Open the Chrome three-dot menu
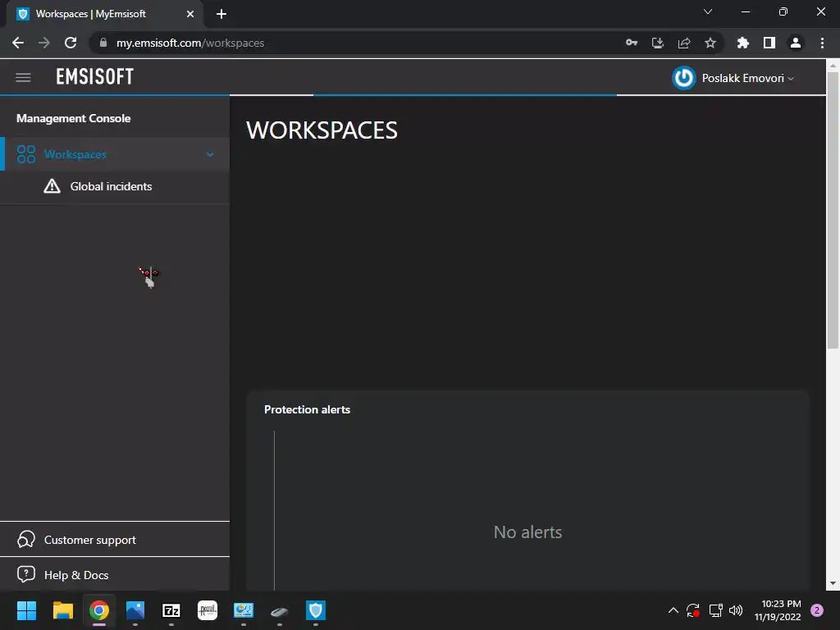This screenshot has height=630, width=840. (822, 43)
